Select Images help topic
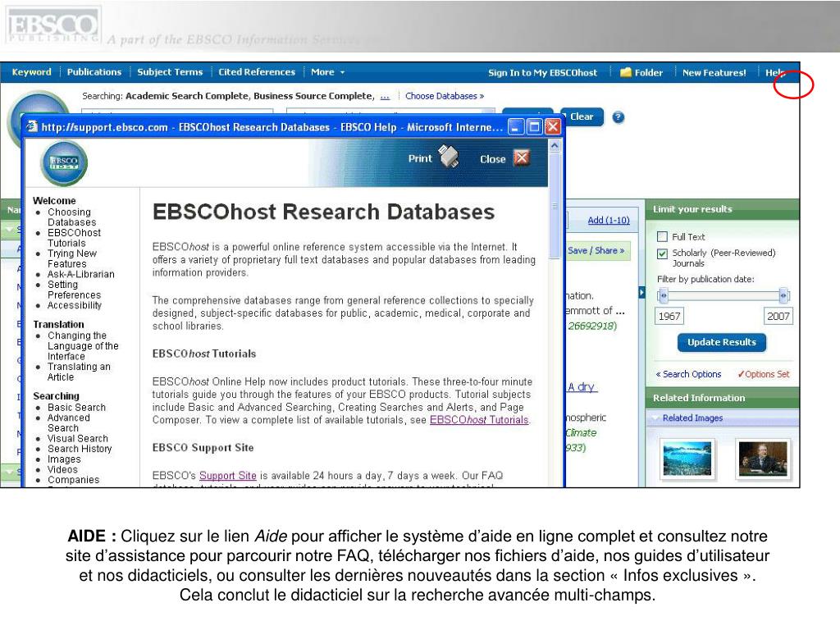840x630 pixels. (64, 459)
